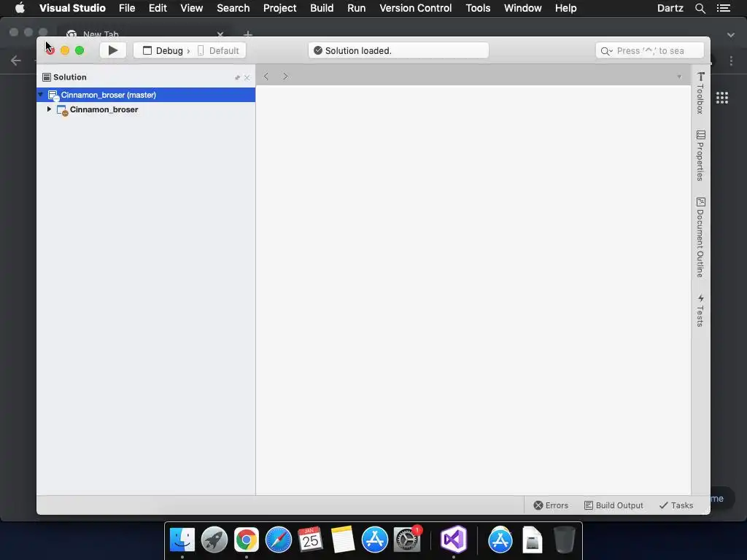Open the Toolbox side pad
747x560 pixels.
pyautogui.click(x=700, y=93)
